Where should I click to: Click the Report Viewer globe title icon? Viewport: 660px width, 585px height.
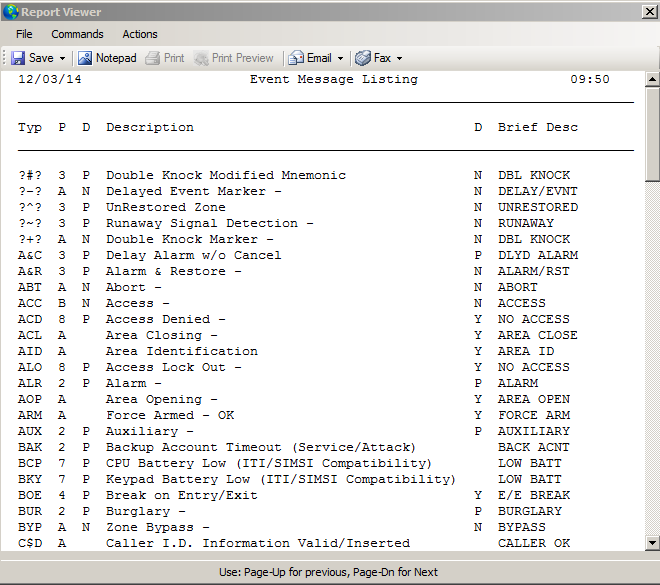pyautogui.click(x=11, y=12)
